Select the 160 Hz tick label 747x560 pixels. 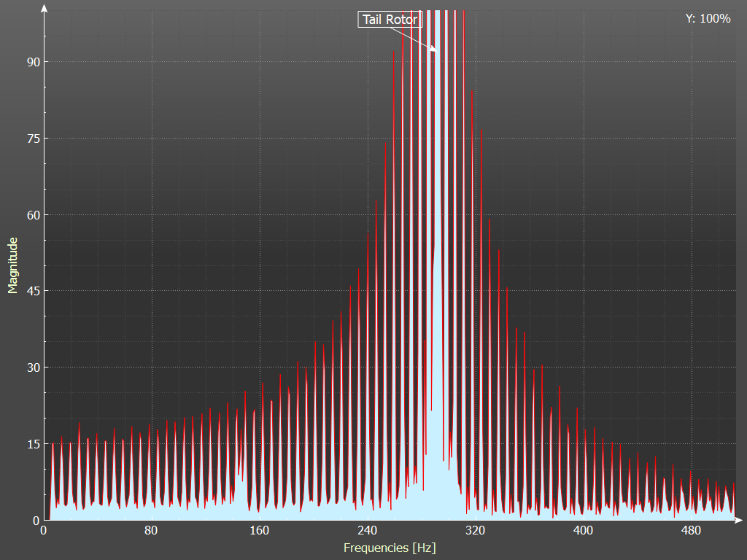(x=259, y=530)
